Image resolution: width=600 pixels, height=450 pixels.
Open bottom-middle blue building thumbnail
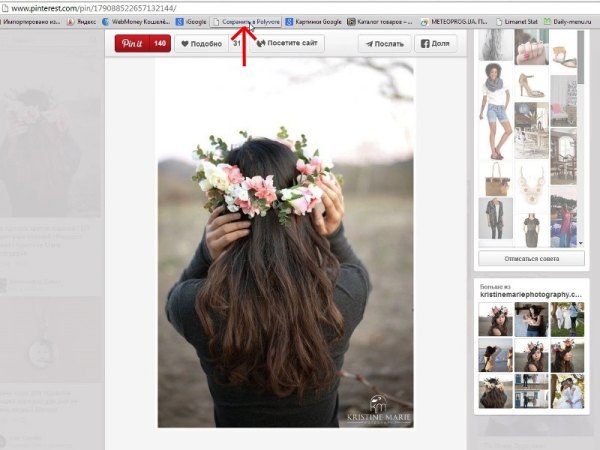coord(532,391)
